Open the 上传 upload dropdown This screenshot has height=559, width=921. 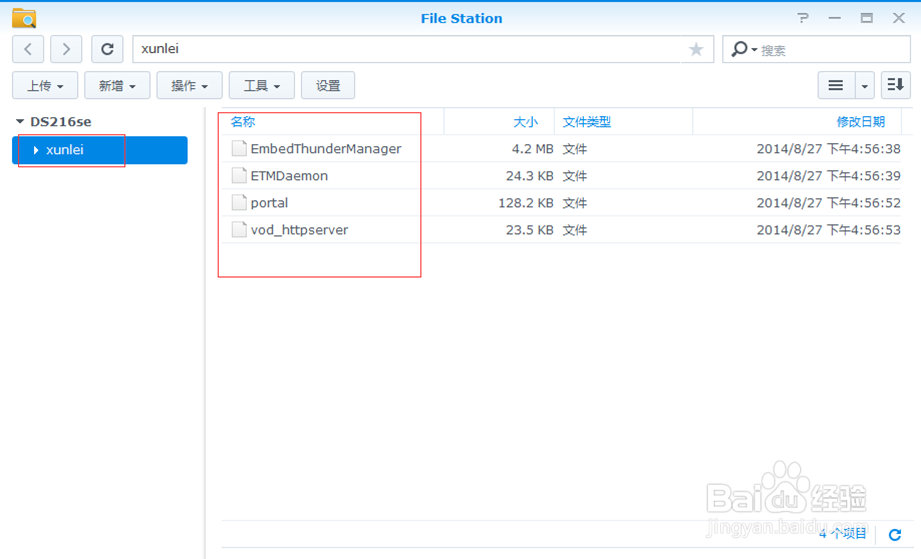45,86
